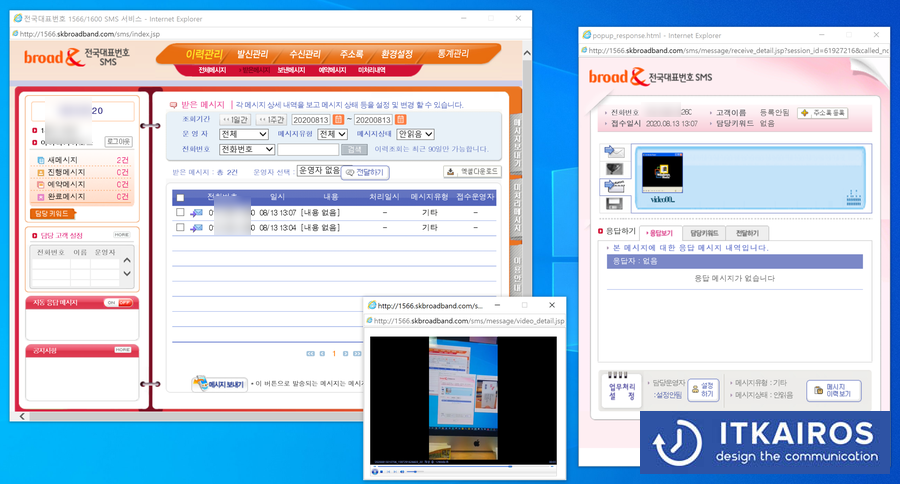900x484 pixels.
Task: Click the 메시지 이력보기 button in popup
Action: (x=834, y=390)
